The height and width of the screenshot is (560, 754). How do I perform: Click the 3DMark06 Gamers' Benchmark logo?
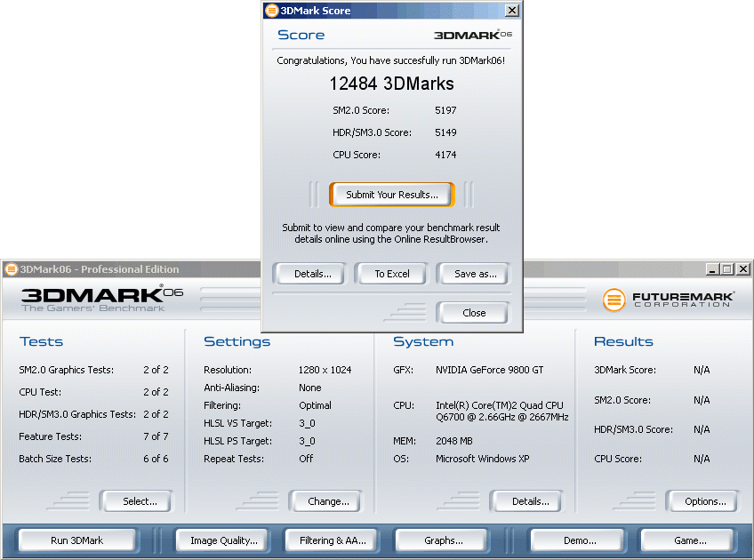pos(102,299)
